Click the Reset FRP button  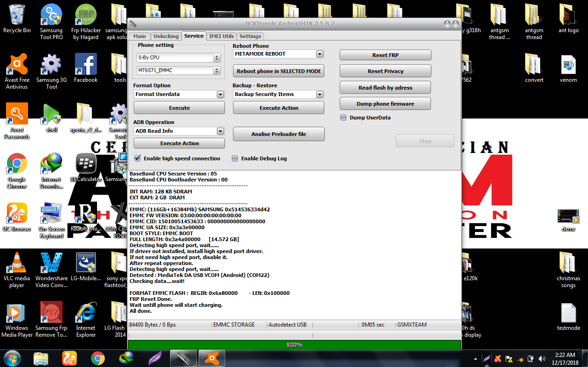click(x=385, y=55)
